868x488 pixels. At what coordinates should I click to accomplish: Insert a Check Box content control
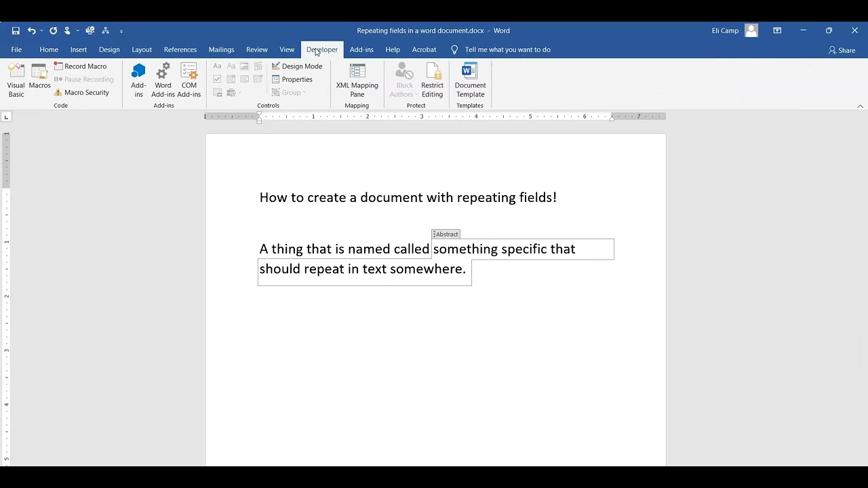(x=217, y=79)
